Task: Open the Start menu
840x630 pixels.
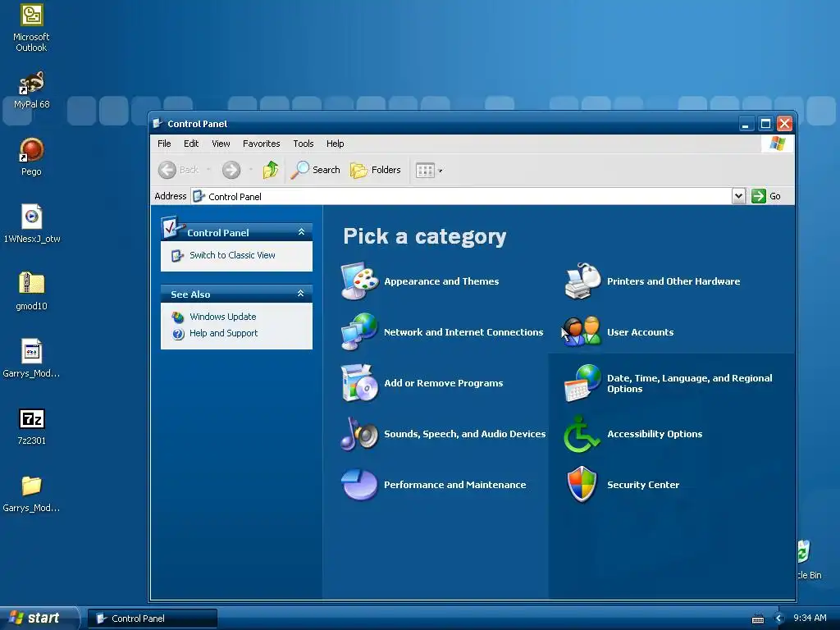Action: (x=39, y=619)
